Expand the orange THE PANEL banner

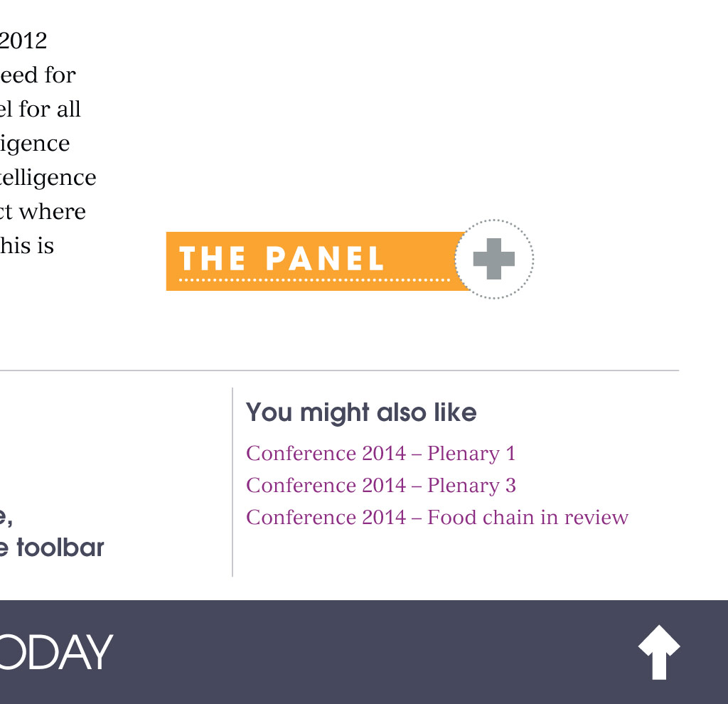313,260
